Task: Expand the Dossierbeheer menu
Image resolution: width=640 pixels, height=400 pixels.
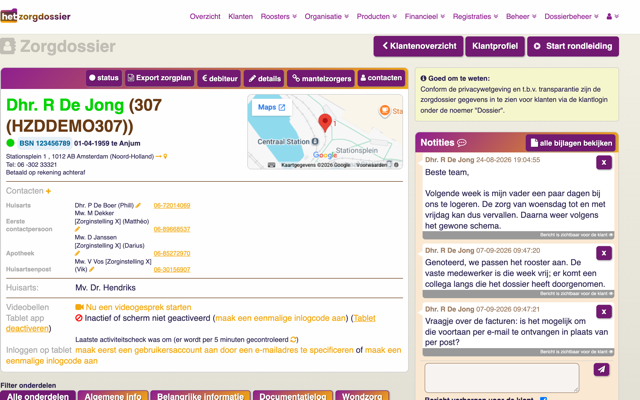Action: (571, 16)
